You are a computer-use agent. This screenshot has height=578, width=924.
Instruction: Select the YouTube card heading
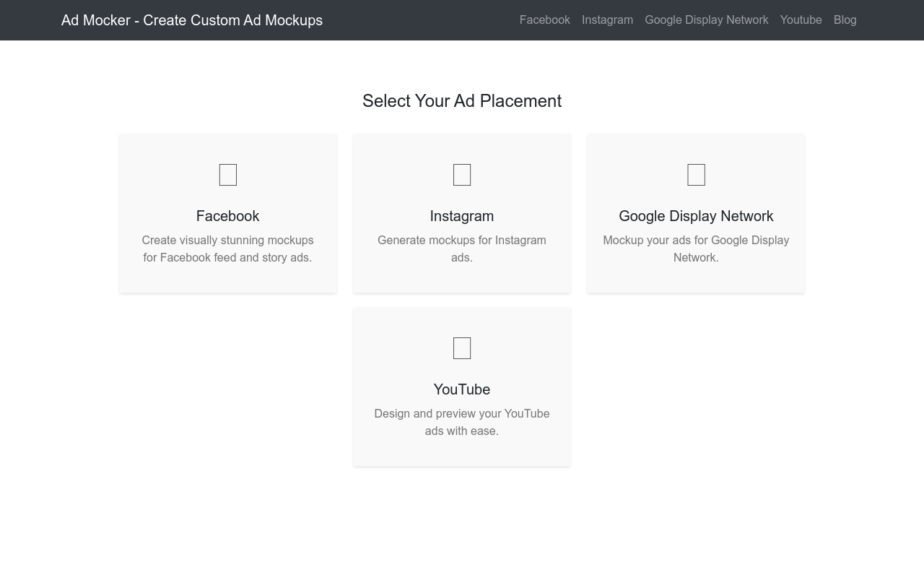point(462,389)
